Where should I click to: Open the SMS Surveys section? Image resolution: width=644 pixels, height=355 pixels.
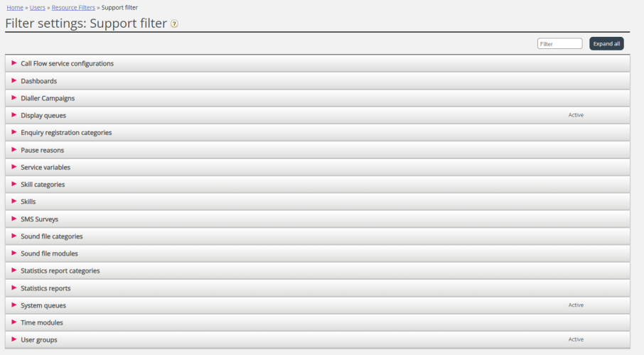pyautogui.click(x=40, y=219)
